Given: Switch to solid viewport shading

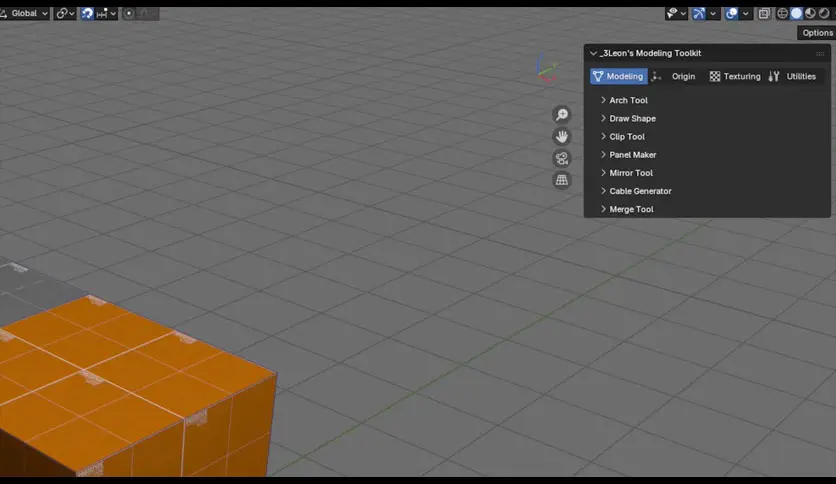Looking at the screenshot, I should pos(796,13).
